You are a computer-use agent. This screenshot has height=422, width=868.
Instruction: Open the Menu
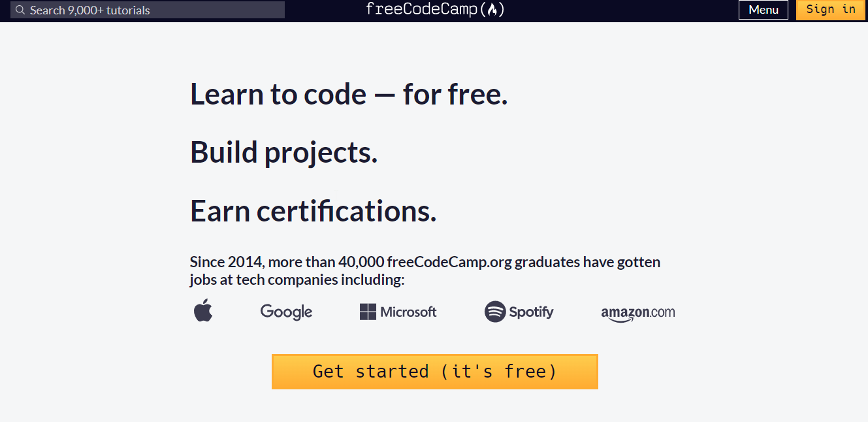coord(763,9)
